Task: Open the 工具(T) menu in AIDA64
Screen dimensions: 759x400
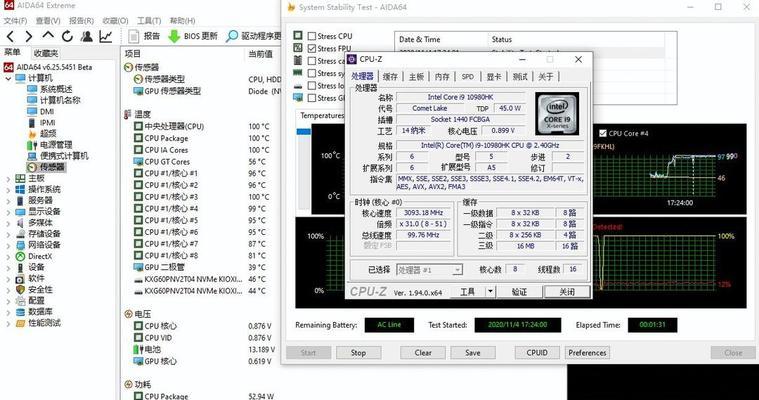Action: pyautogui.click(x=149, y=21)
